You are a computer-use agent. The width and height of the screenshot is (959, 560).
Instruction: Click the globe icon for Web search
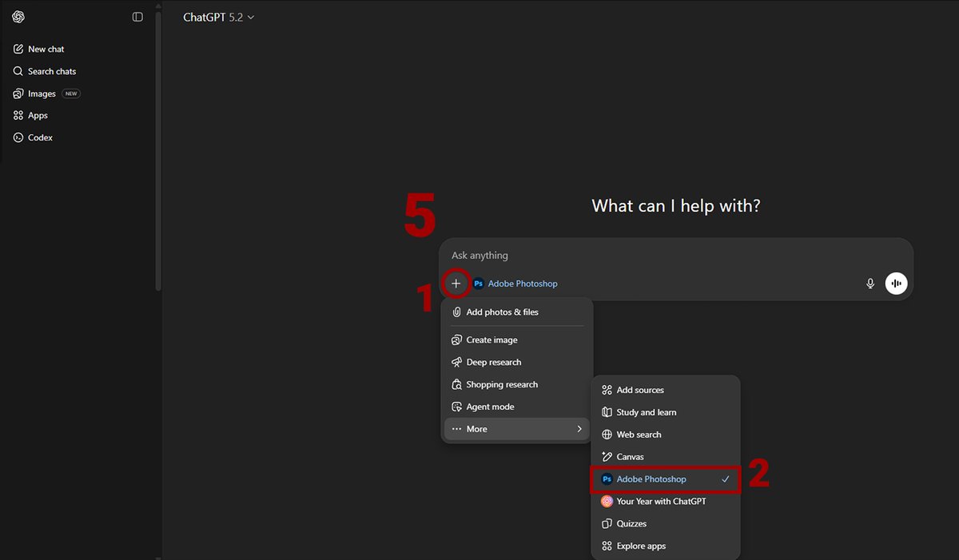point(607,435)
